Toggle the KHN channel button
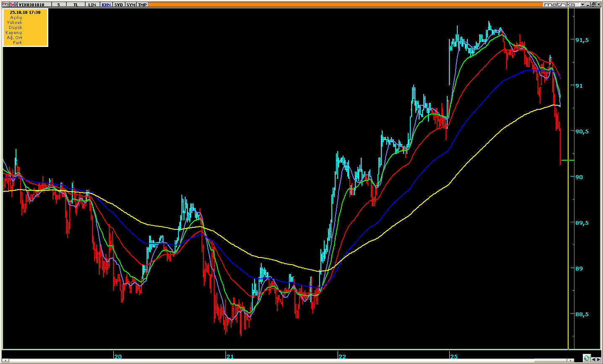The width and height of the screenshot is (603, 364). coord(106,5)
